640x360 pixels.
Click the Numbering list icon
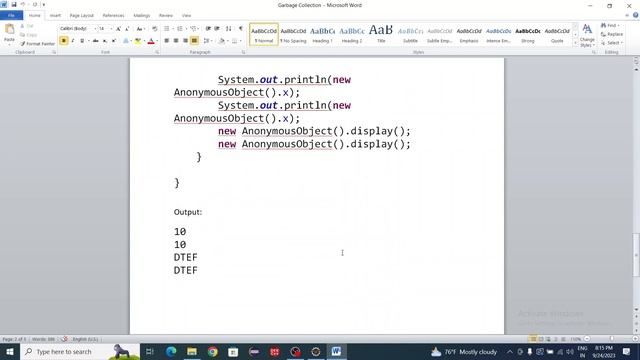180,29
